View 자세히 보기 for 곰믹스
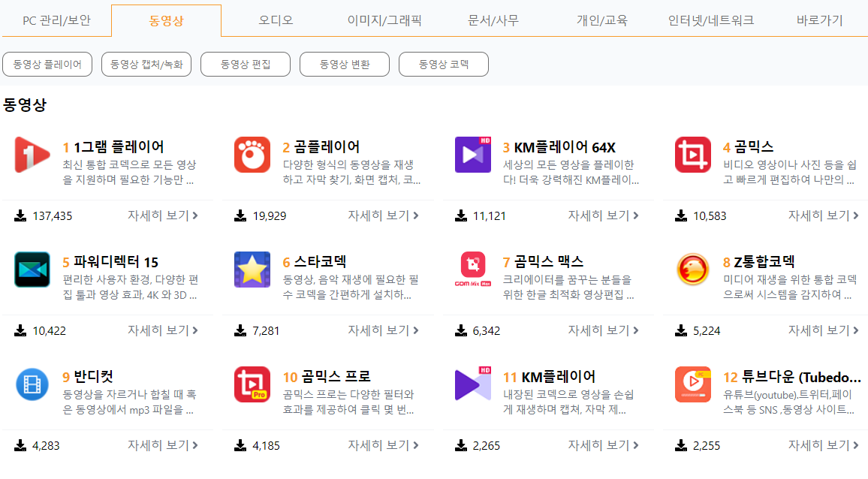The width and height of the screenshot is (868, 479). point(824,215)
